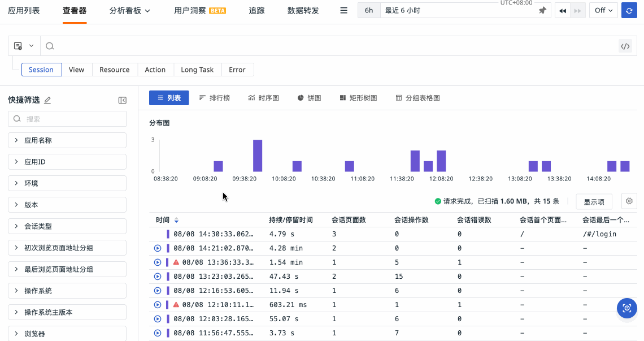Image resolution: width=644 pixels, height=341 pixels.
Task: Click the rewind time range arrows
Action: (562, 11)
